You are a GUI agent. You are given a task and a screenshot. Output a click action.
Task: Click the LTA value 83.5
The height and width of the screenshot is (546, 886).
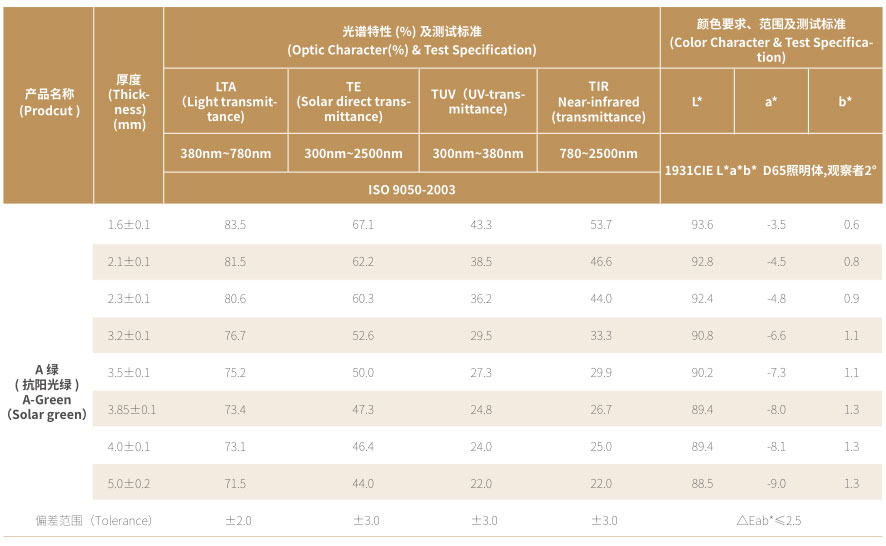[235, 225]
